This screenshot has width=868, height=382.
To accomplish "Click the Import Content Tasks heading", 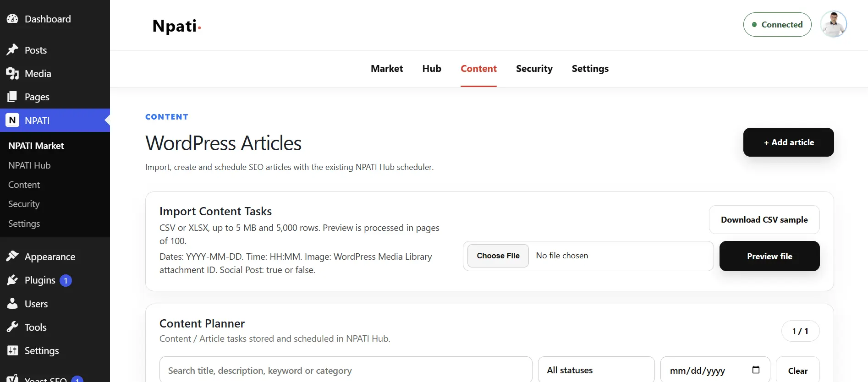I will click(215, 211).
